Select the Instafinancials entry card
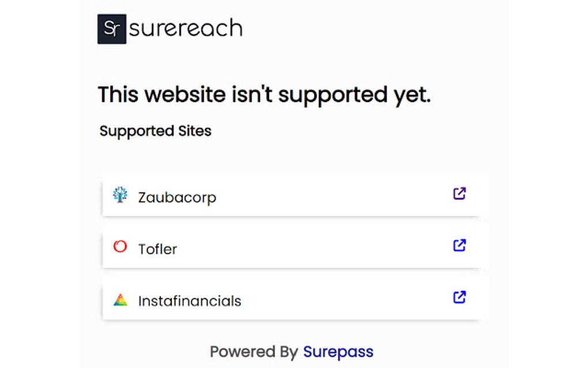The width and height of the screenshot is (588, 368). pyautogui.click(x=294, y=299)
